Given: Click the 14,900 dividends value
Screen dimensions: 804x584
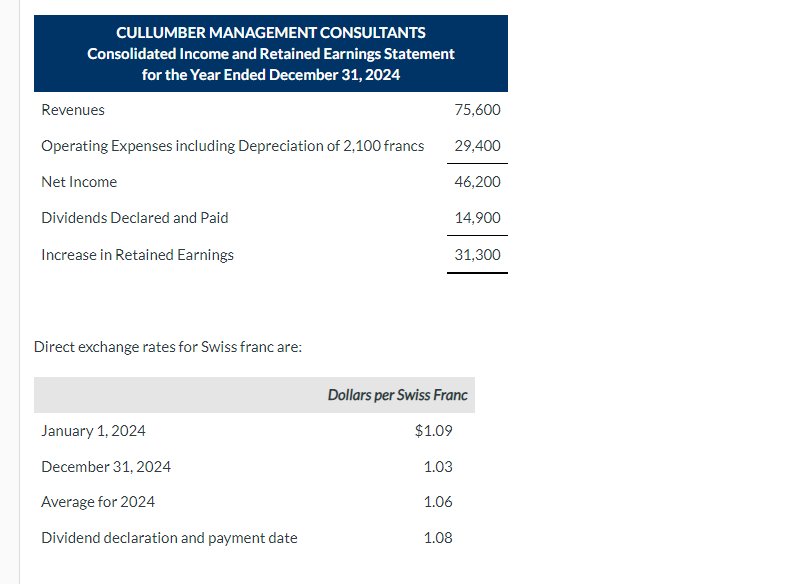Looking at the screenshot, I should [x=477, y=218].
